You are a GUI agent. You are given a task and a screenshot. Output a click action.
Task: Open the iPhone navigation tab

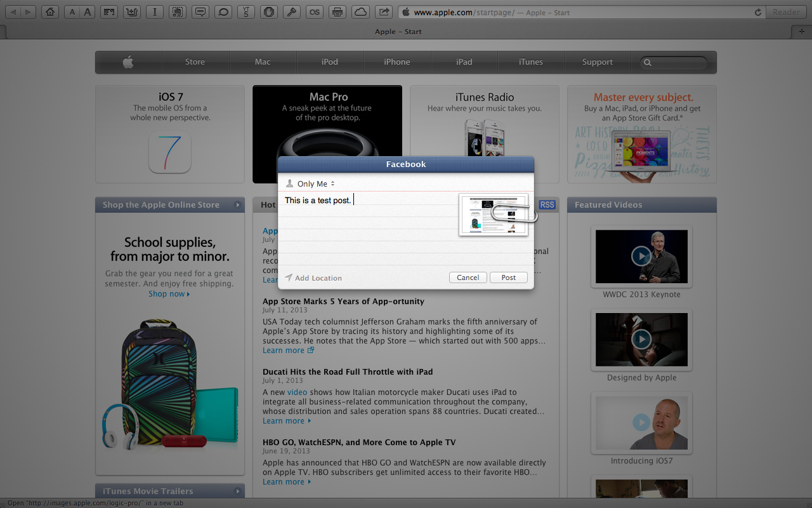397,62
